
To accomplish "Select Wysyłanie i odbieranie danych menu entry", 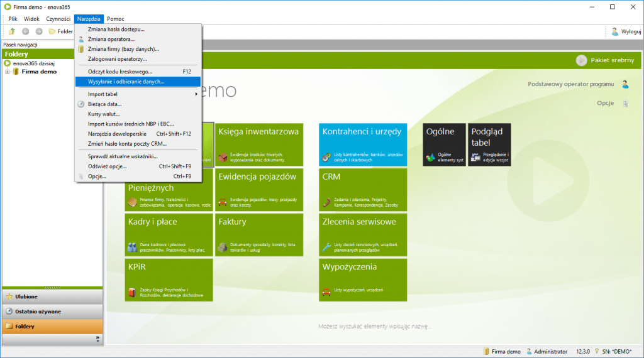I will point(137,82).
